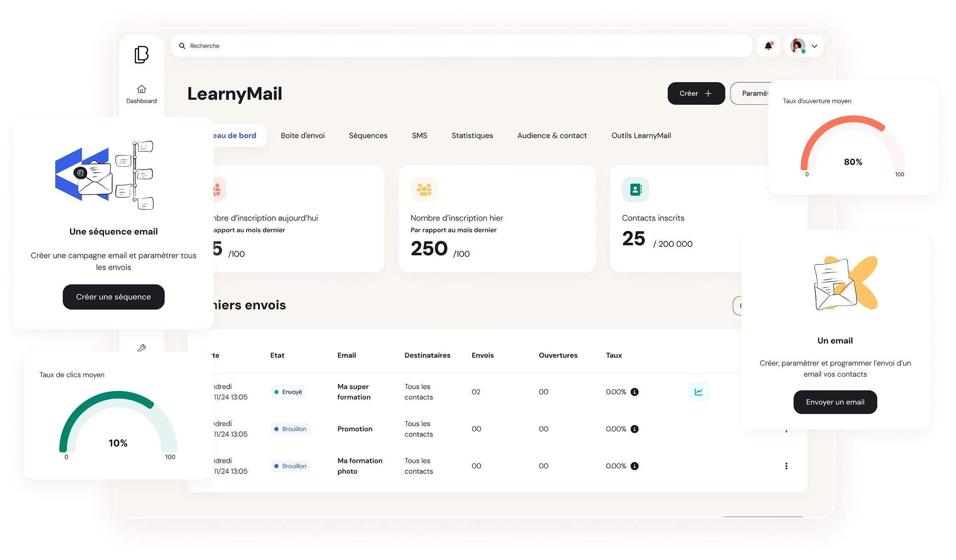Screen dimensions: 956x560
Task: Click the yellow group icon on inscriptions hier card
Action: [x=424, y=189]
